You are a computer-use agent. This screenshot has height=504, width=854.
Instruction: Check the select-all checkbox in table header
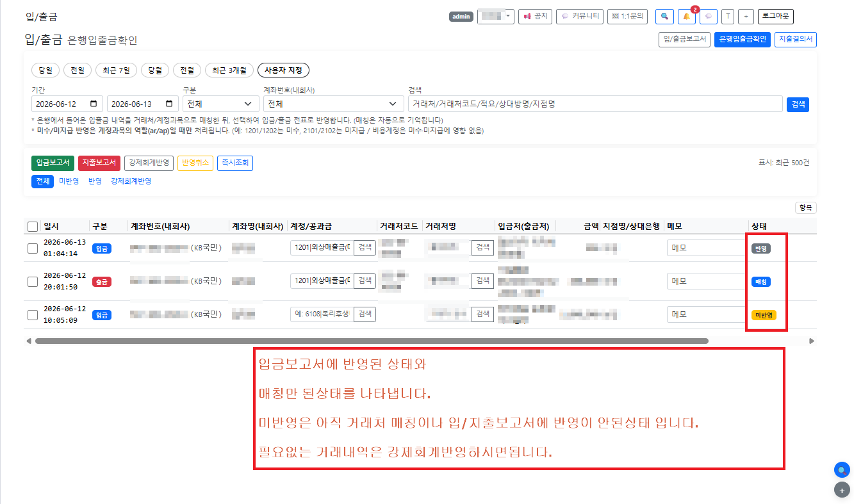coord(33,226)
